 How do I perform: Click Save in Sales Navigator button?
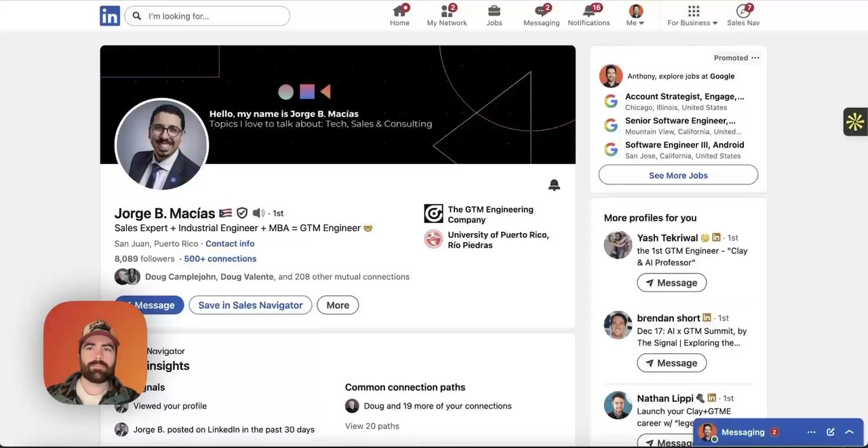tap(250, 305)
